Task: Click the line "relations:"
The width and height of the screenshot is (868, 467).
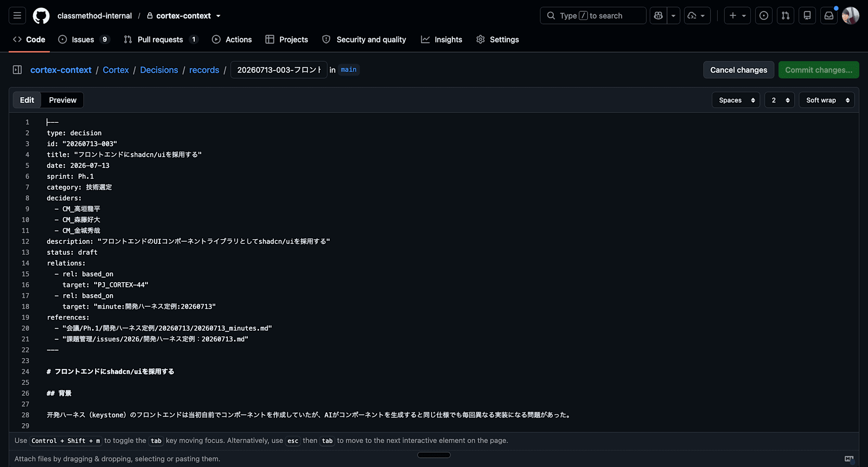Action: tap(66, 263)
